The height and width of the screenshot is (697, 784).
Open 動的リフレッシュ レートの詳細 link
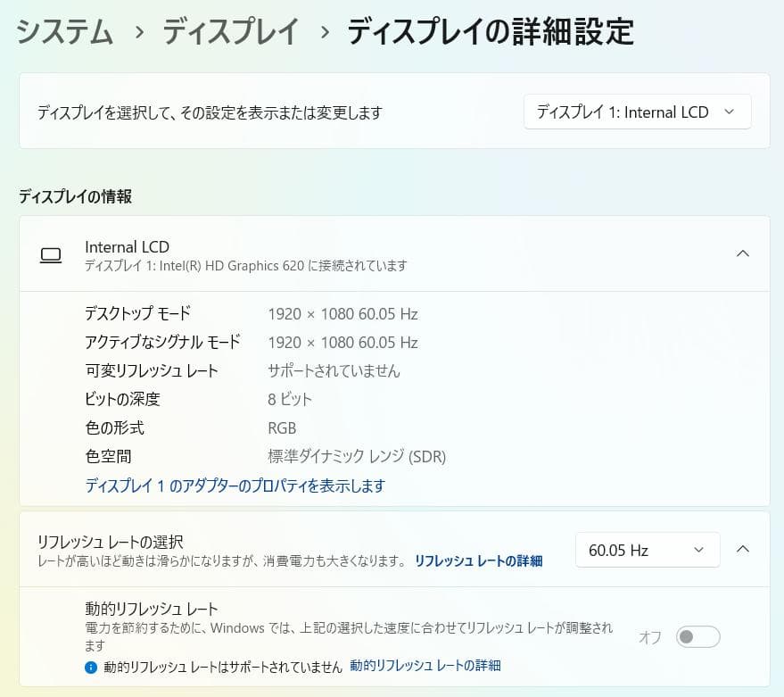coord(425,666)
